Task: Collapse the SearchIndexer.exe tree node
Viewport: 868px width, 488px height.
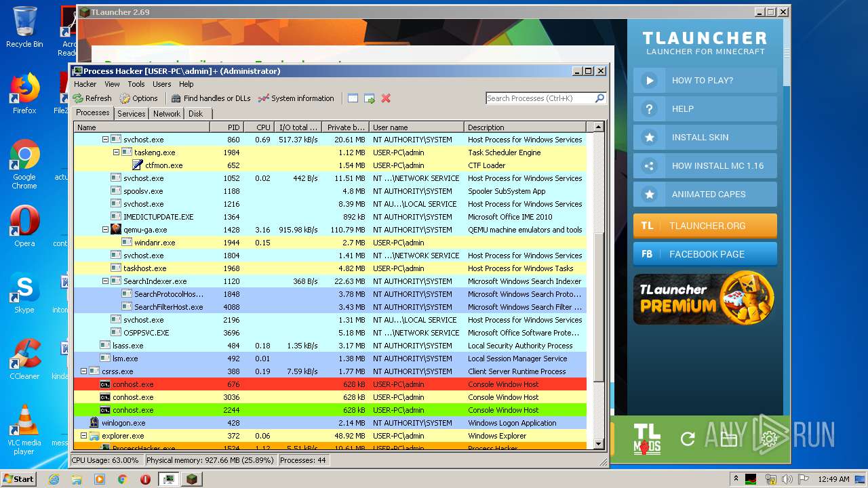Action: pyautogui.click(x=105, y=281)
